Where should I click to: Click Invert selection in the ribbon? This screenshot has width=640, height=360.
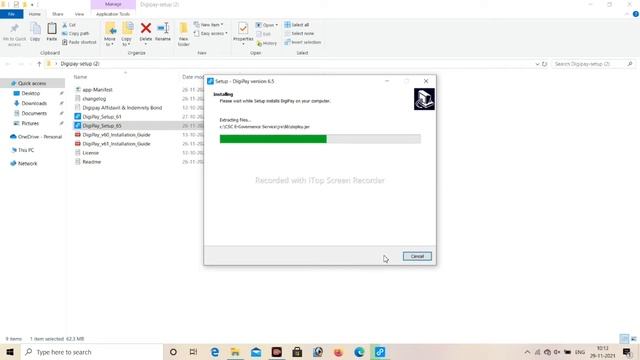tap(303, 42)
